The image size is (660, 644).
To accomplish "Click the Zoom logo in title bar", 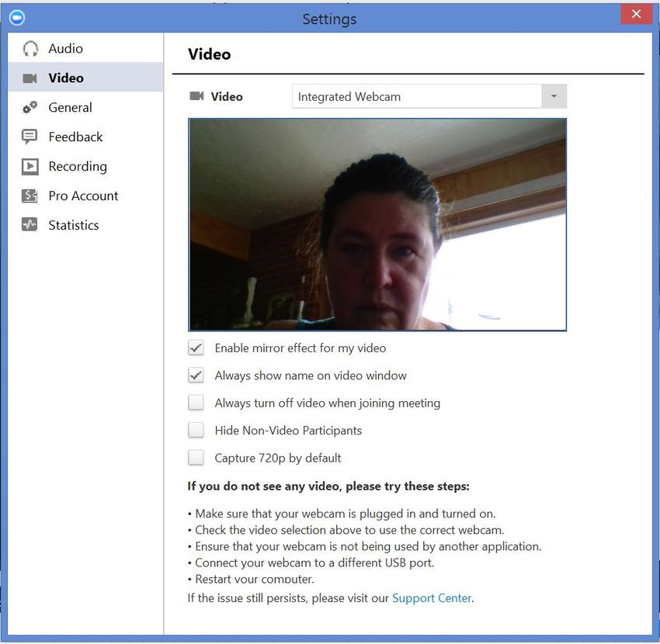I will (17, 18).
